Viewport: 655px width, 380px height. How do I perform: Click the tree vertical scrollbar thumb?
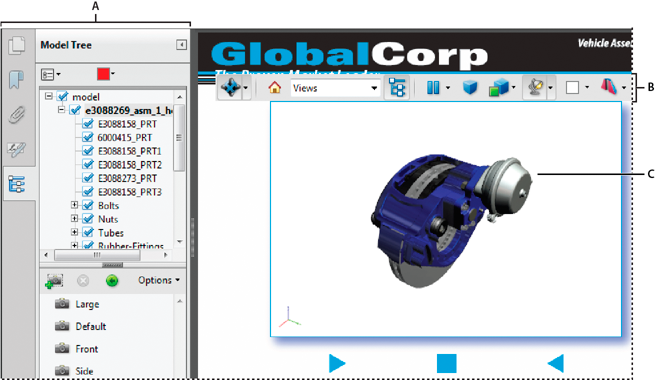179,138
